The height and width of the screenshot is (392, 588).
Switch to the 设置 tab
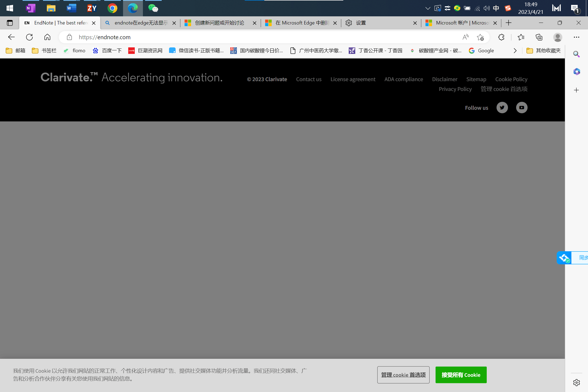381,23
